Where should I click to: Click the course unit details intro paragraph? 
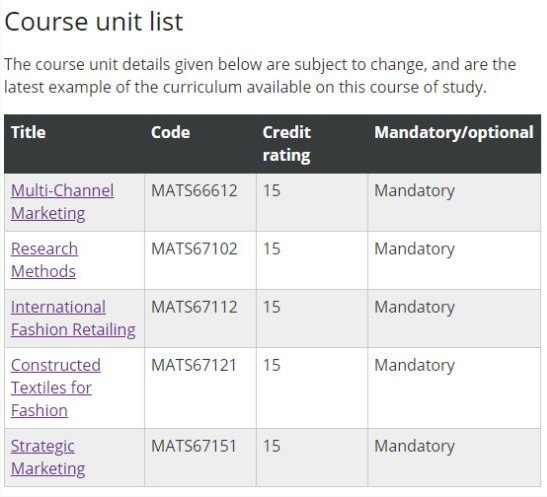point(260,76)
